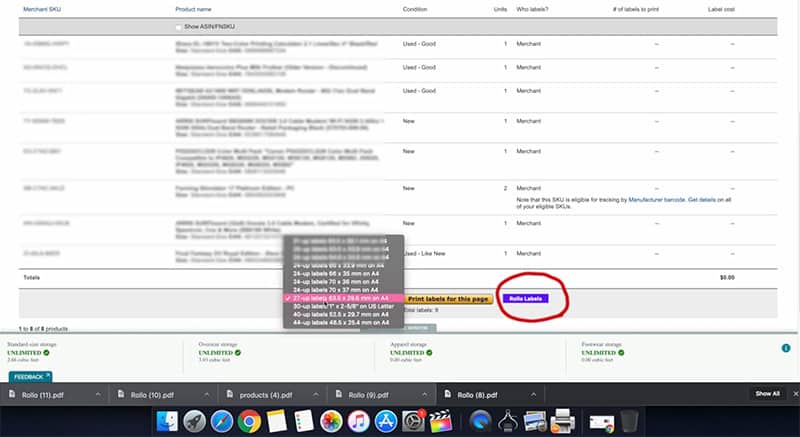
Task: Open Launchpad rocket icon in dock
Action: 194,422
